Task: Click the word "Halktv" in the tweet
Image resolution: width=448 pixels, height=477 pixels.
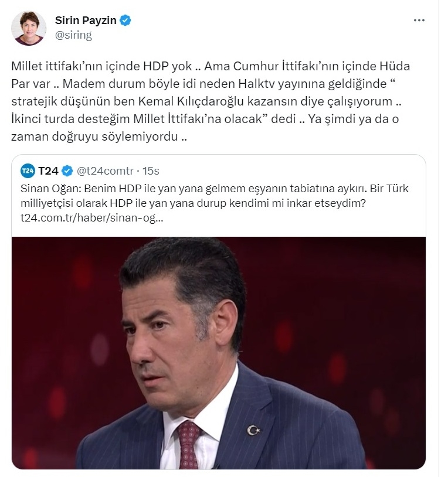Action: [256, 84]
